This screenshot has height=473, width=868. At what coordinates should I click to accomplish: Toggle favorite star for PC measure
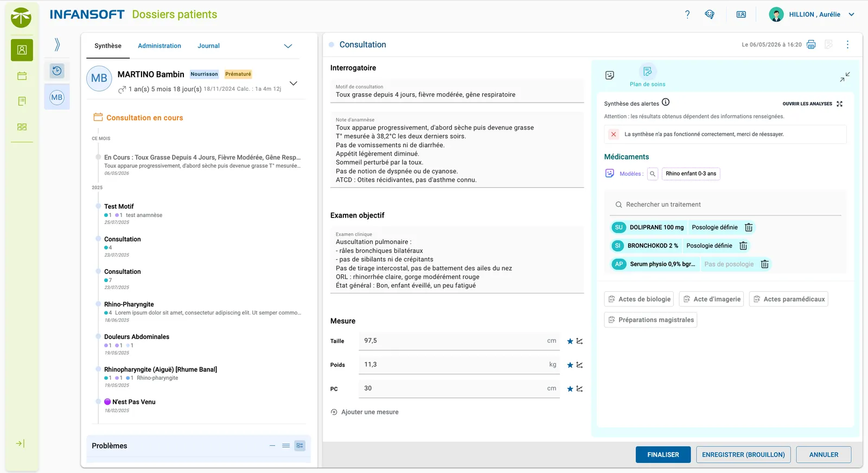570,389
